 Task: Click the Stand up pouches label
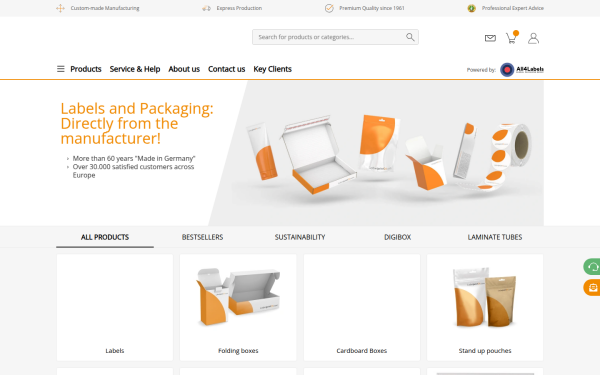(x=485, y=351)
